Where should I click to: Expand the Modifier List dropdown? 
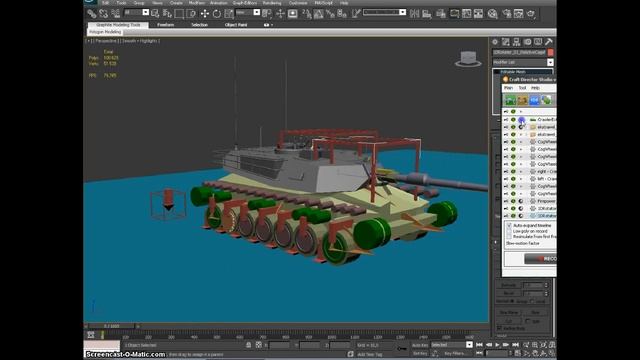click(x=550, y=62)
